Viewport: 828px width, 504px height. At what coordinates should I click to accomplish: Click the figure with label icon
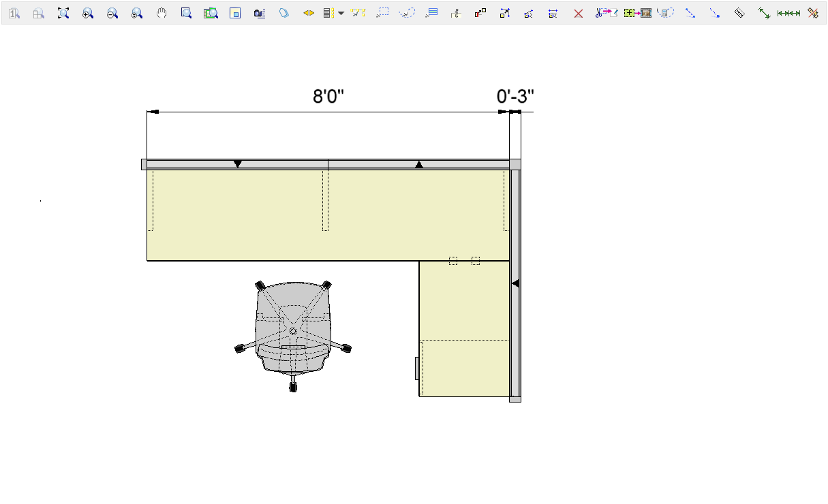(456, 13)
